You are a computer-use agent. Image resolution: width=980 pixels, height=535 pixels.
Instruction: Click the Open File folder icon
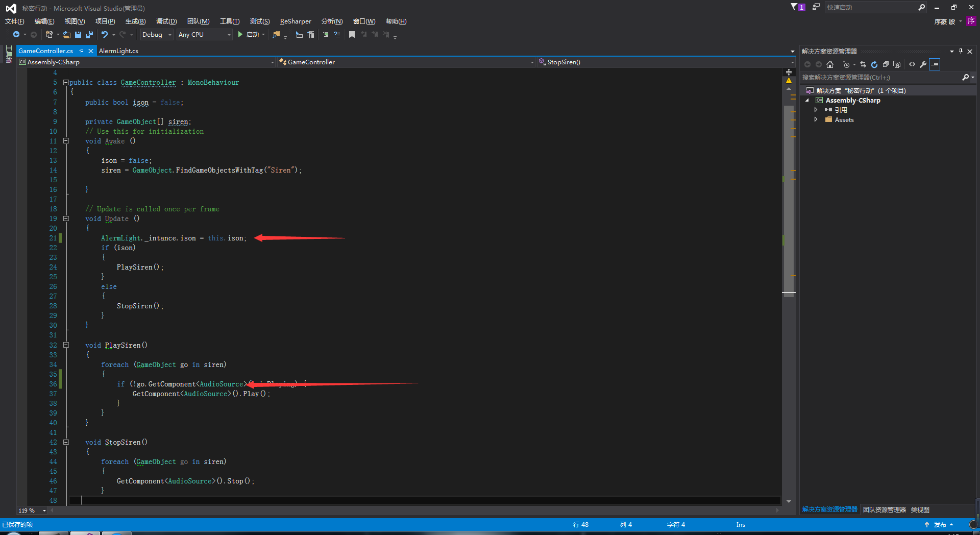[x=67, y=35]
